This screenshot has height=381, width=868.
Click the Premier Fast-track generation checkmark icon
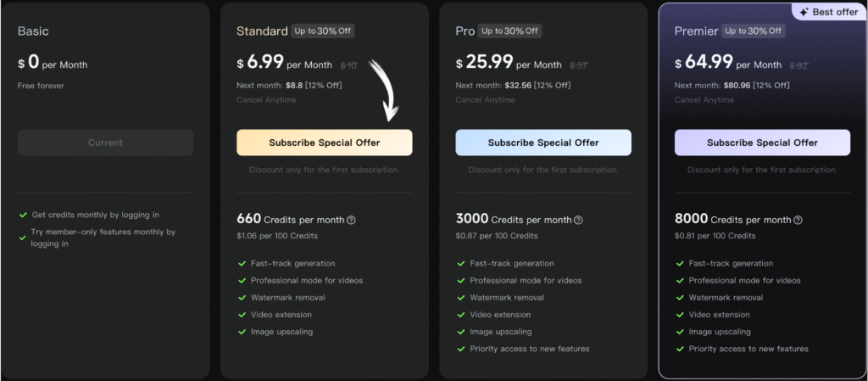[x=680, y=264]
